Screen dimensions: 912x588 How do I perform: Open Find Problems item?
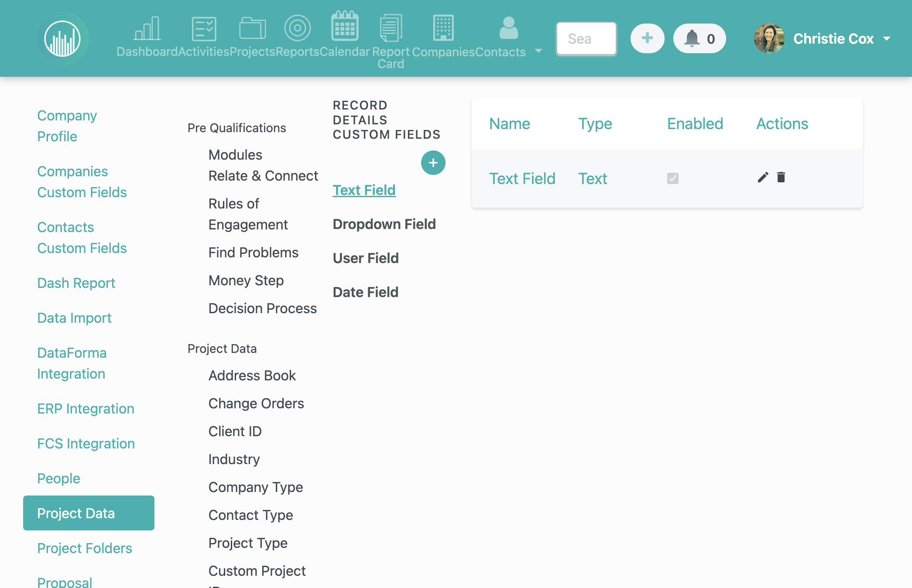[x=253, y=253]
